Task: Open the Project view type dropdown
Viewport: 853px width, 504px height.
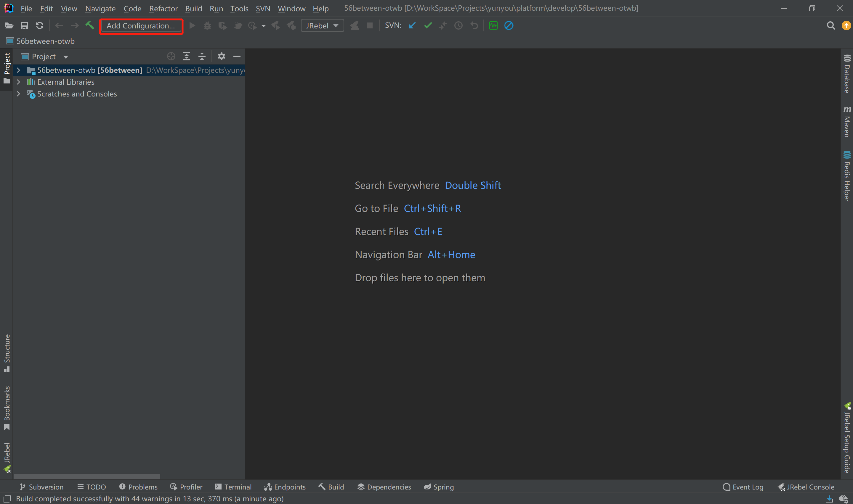Action: point(65,57)
